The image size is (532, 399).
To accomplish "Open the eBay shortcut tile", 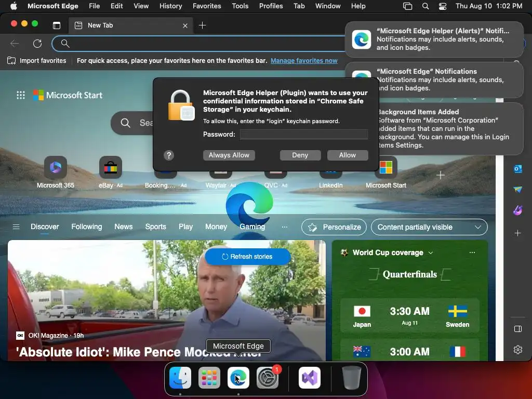I will click(x=111, y=172).
